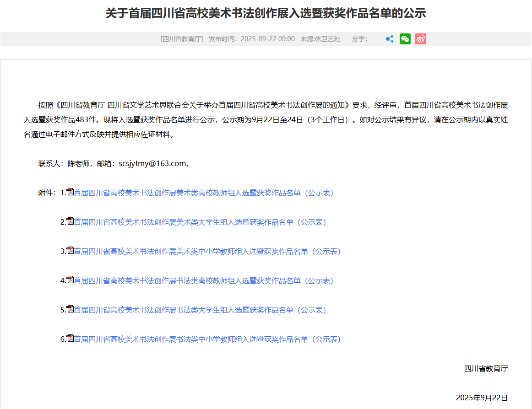Screen dimensions: 532x409
Task: Click the 联系人：陈老师 text
Action: (64, 163)
